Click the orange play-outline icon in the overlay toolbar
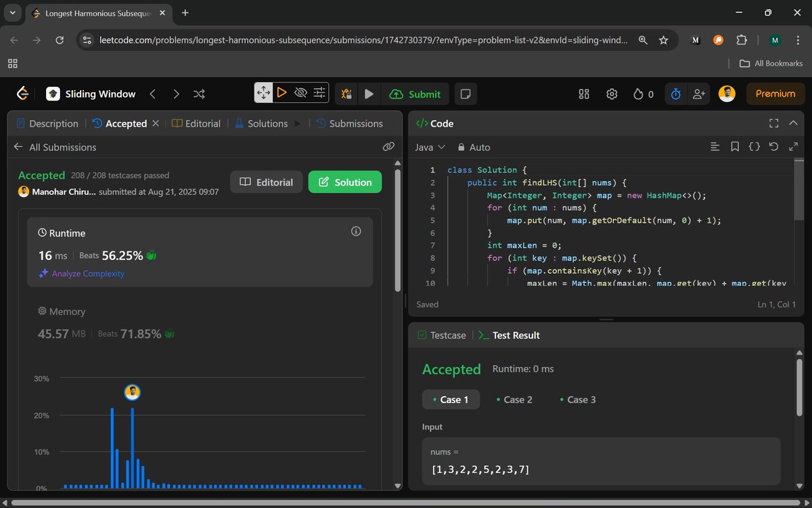The image size is (812, 508). [x=282, y=93]
